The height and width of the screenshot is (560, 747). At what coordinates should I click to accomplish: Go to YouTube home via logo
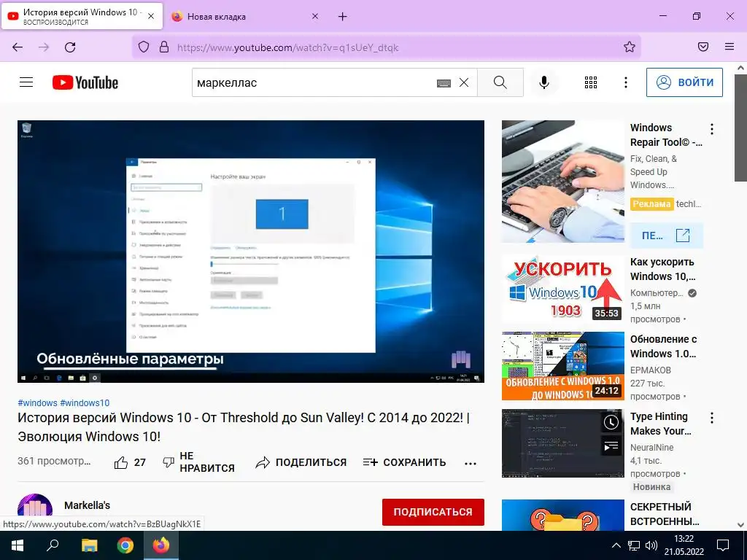(x=85, y=82)
